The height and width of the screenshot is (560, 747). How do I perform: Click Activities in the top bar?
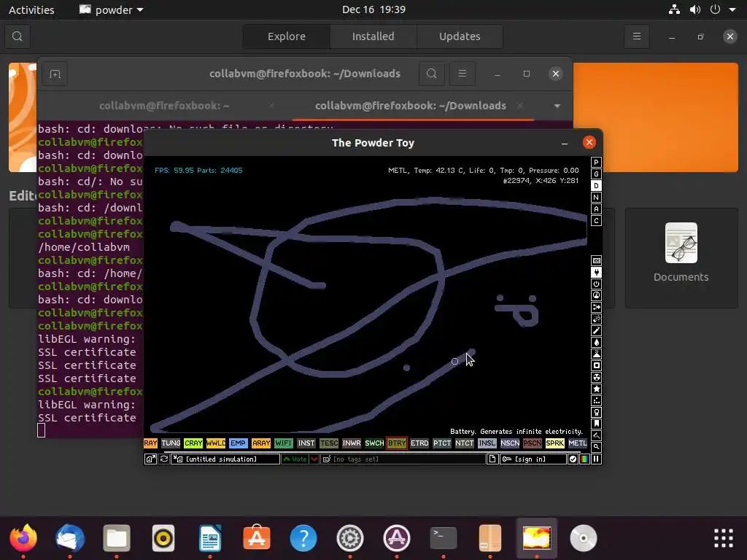coord(31,9)
